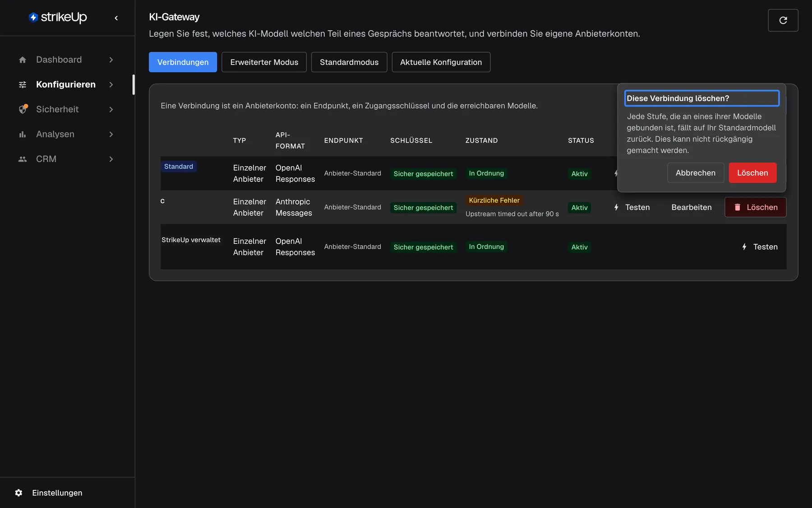812x508 pixels.
Task: Expand the Sicherheit menu chevron
Action: (111, 109)
